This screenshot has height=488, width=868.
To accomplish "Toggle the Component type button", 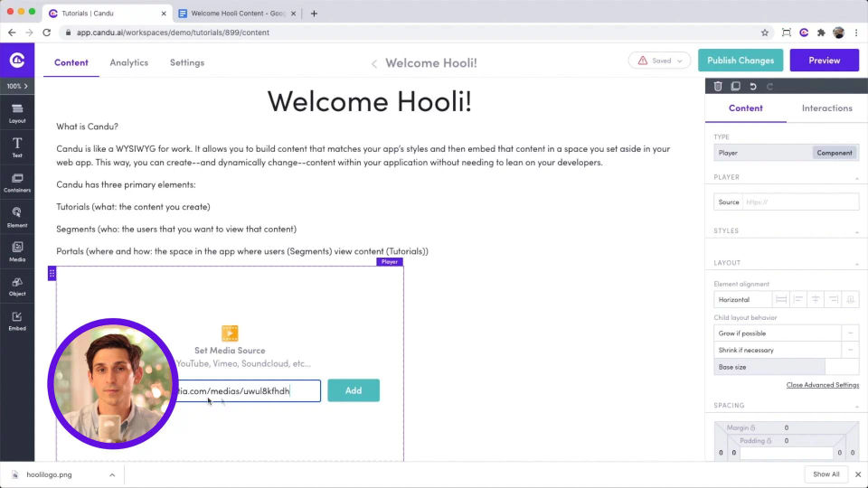I will (x=835, y=153).
